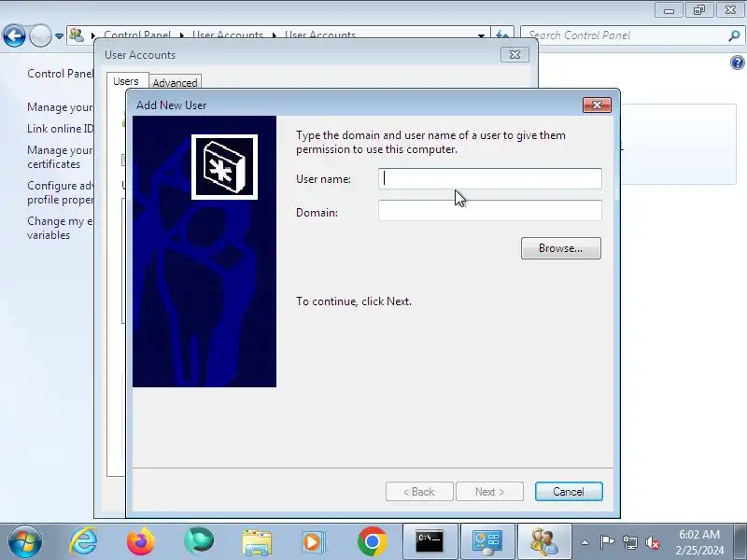Open the green-blue swirl taskbar app
Image resolution: width=747 pixels, height=560 pixels.
(x=199, y=541)
